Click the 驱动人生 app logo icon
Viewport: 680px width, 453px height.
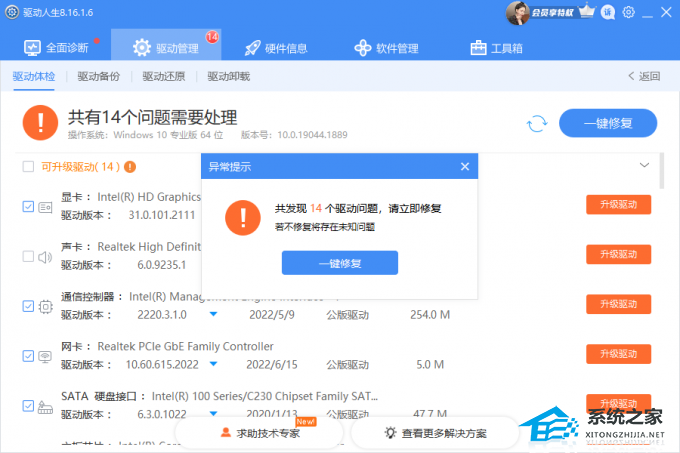[x=12, y=12]
